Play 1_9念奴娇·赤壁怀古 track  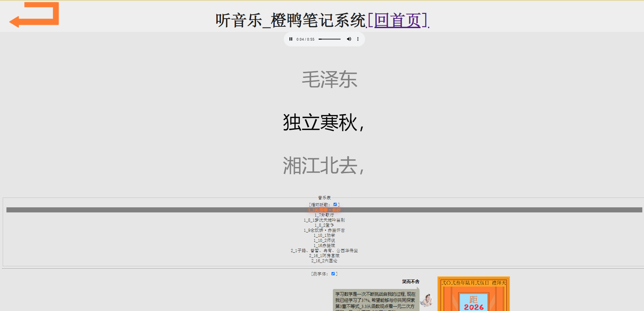324,230
